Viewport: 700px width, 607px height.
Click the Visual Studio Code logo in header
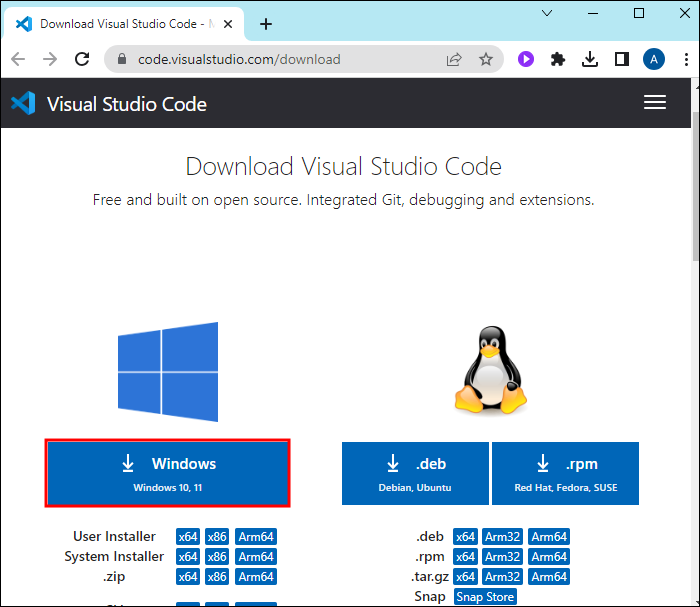[x=23, y=103]
